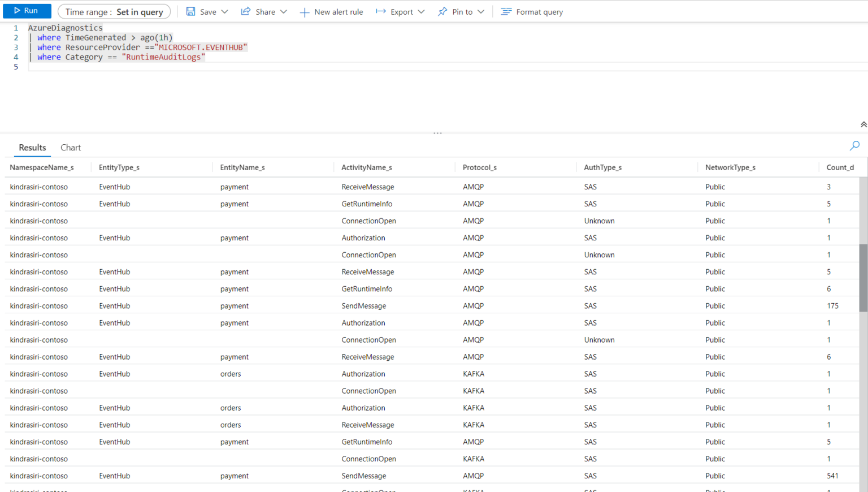This screenshot has width=868, height=492.
Task: Click the Export icon
Action: [380, 11]
